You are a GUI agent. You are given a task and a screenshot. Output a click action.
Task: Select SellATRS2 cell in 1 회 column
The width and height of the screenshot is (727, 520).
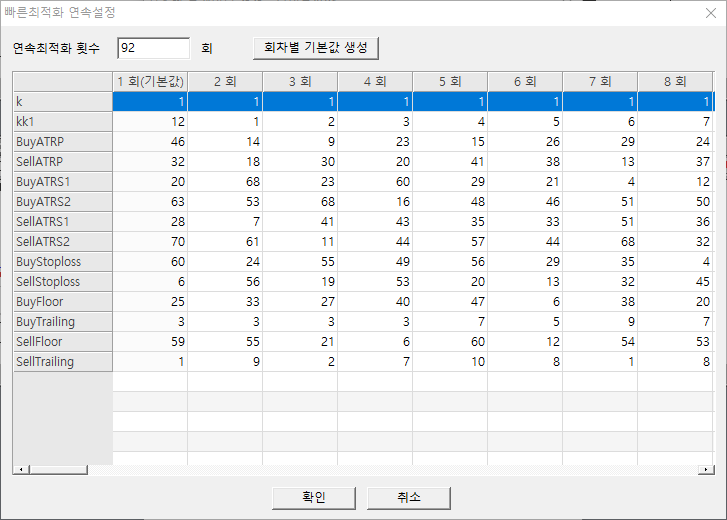[x=150, y=241]
